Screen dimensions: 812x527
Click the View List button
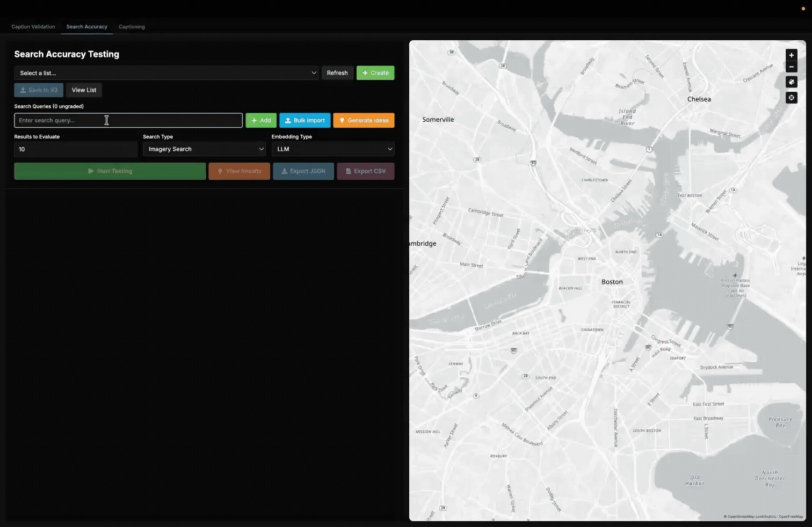point(84,90)
